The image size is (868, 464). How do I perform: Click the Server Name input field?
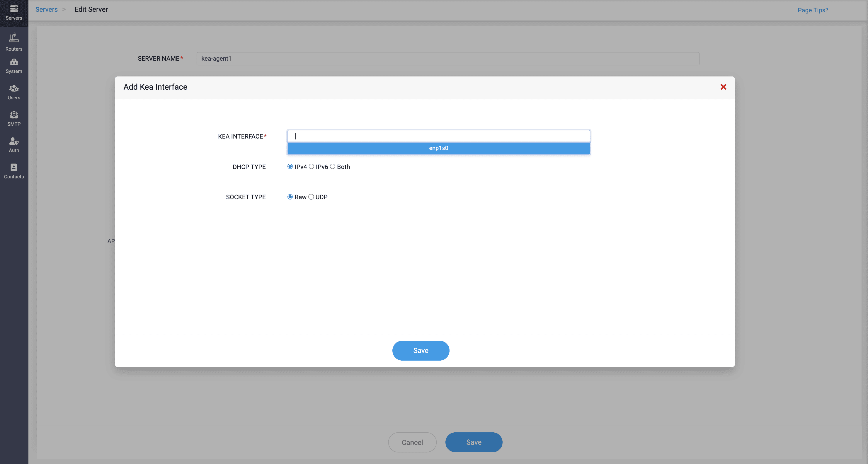point(448,59)
